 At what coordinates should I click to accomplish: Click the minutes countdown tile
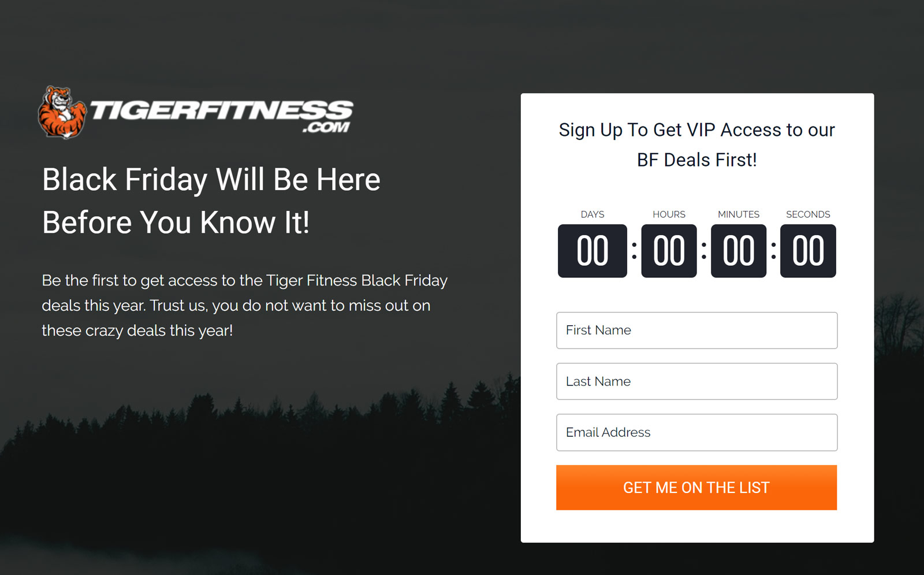[x=739, y=251]
